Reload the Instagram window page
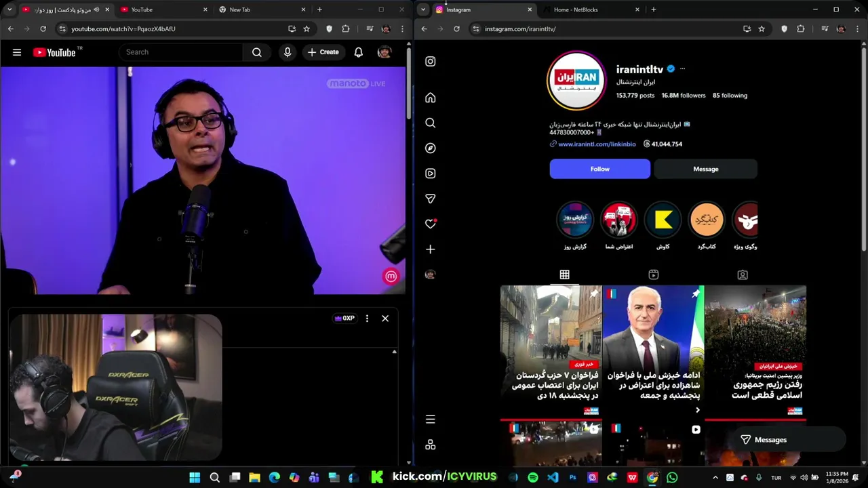Viewport: 868px width, 488px height. point(456,29)
